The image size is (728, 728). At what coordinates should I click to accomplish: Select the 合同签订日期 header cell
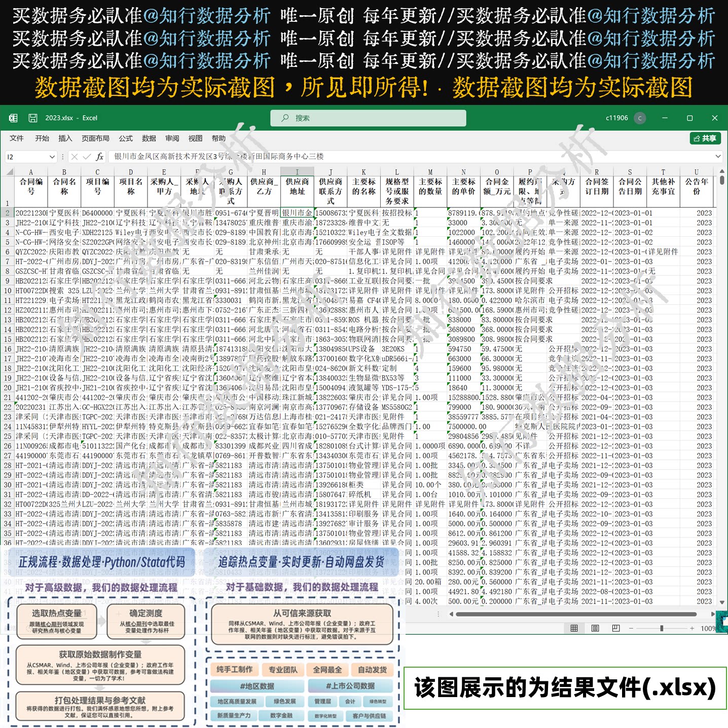click(x=597, y=191)
